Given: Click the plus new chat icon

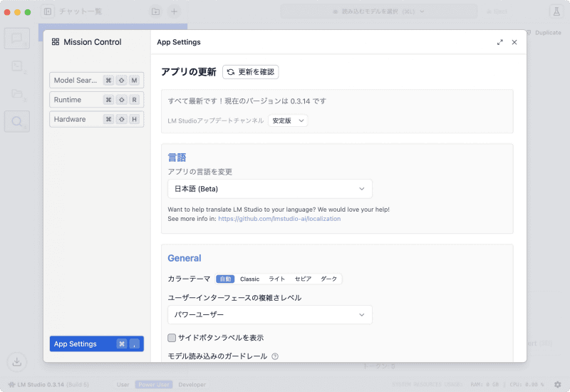Looking at the screenshot, I should pyautogui.click(x=174, y=11).
